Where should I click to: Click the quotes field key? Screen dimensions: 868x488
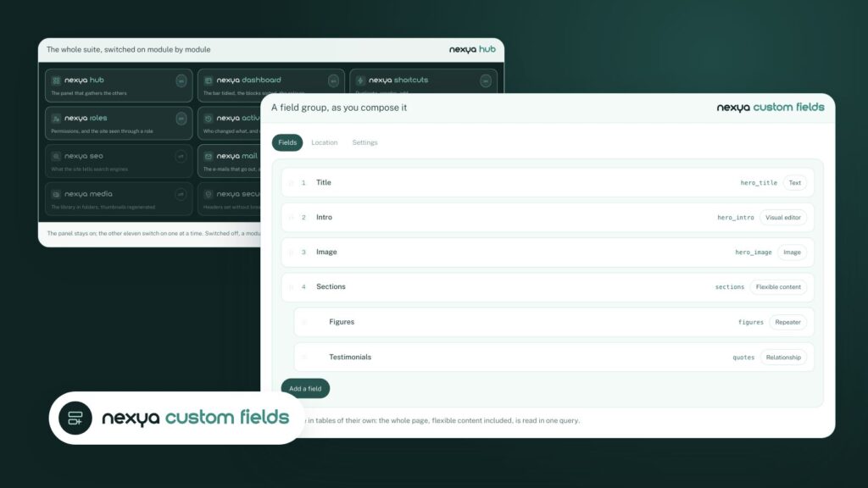tap(743, 358)
